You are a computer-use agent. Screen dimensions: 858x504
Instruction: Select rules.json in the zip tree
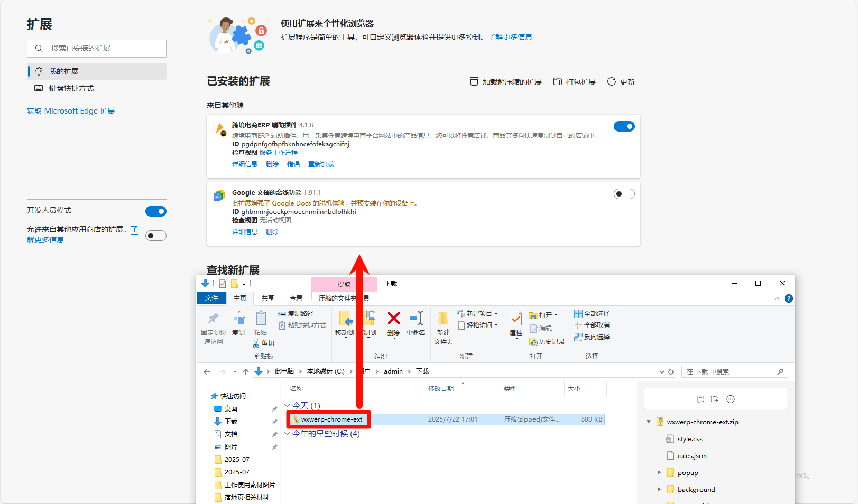[x=692, y=456]
